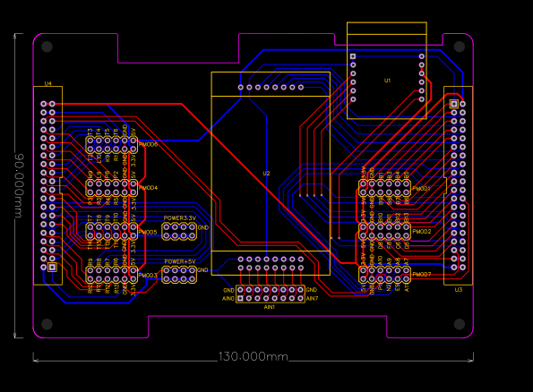Click the PMOD6 header label
The height and width of the screenshot is (392, 533).
148,144
